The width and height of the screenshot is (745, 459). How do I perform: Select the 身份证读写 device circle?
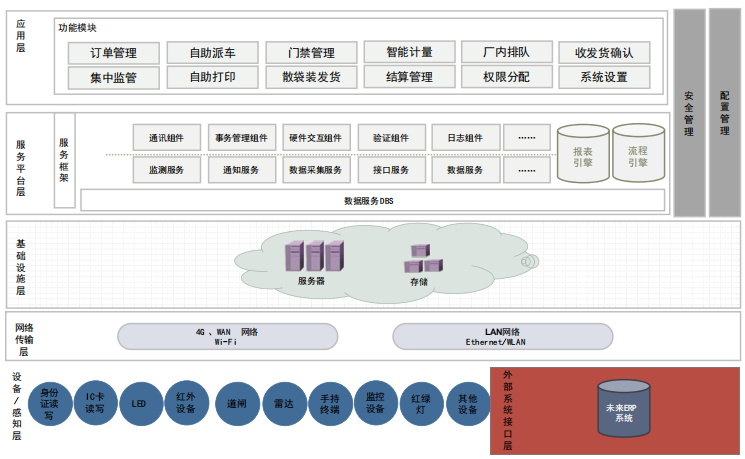(x=48, y=402)
